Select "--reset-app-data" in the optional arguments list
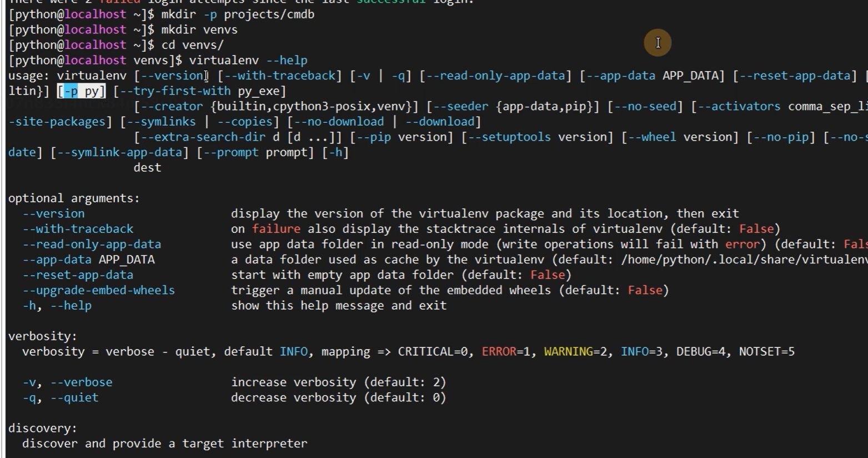 coord(78,275)
